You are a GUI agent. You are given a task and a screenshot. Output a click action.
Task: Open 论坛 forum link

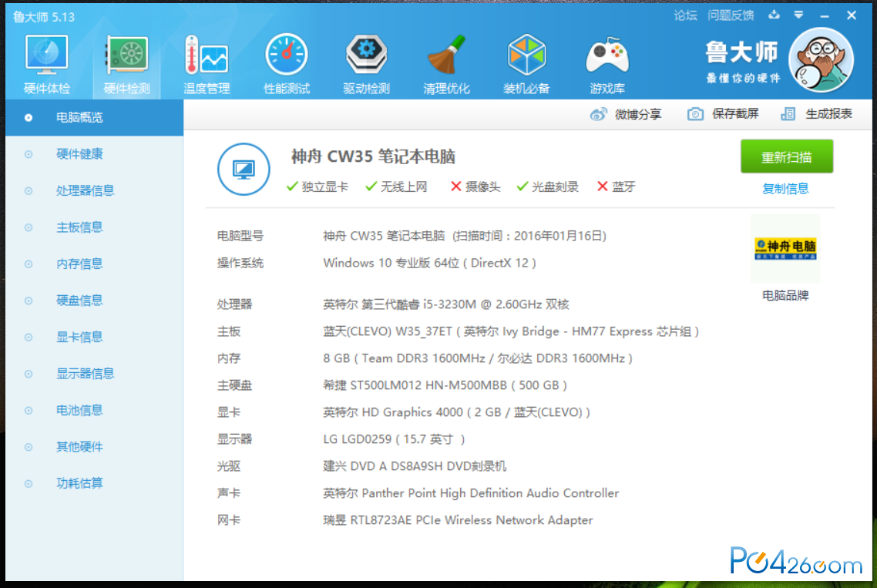pyautogui.click(x=685, y=15)
